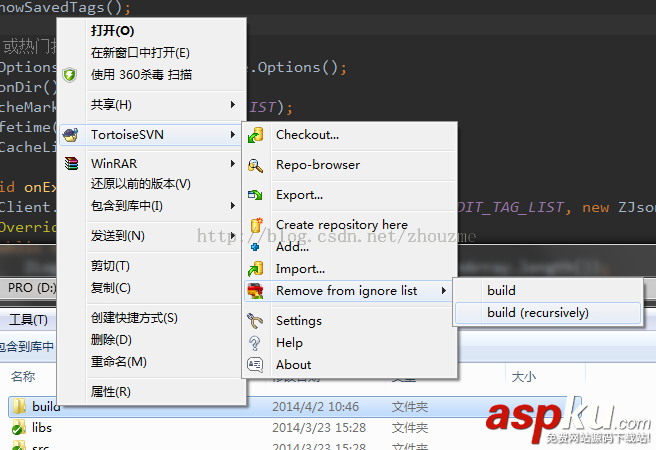656x450 pixels.
Task: Click the 名称 column header
Action: [x=23, y=376]
